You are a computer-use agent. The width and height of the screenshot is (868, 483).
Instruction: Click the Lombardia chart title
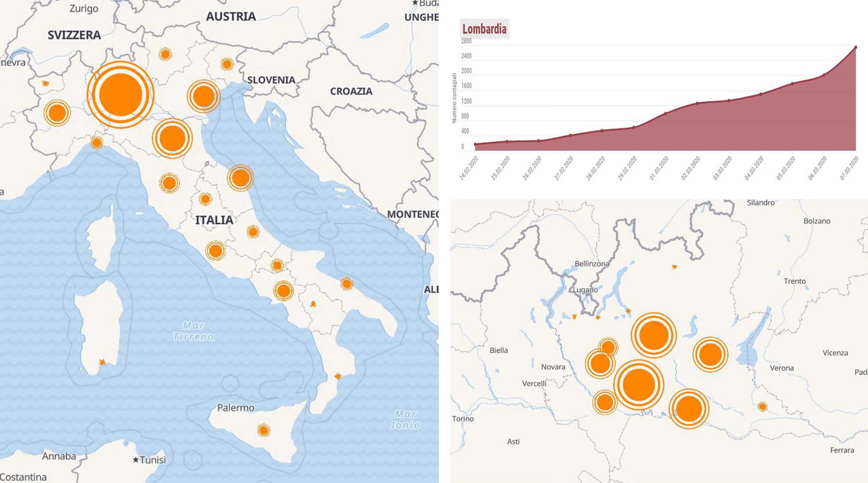484,29
